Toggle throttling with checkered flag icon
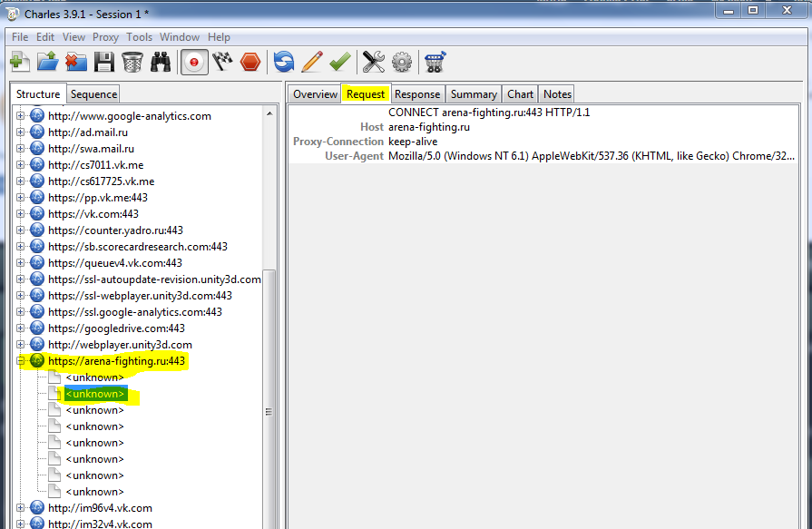The width and height of the screenshot is (812, 529). pyautogui.click(x=222, y=63)
